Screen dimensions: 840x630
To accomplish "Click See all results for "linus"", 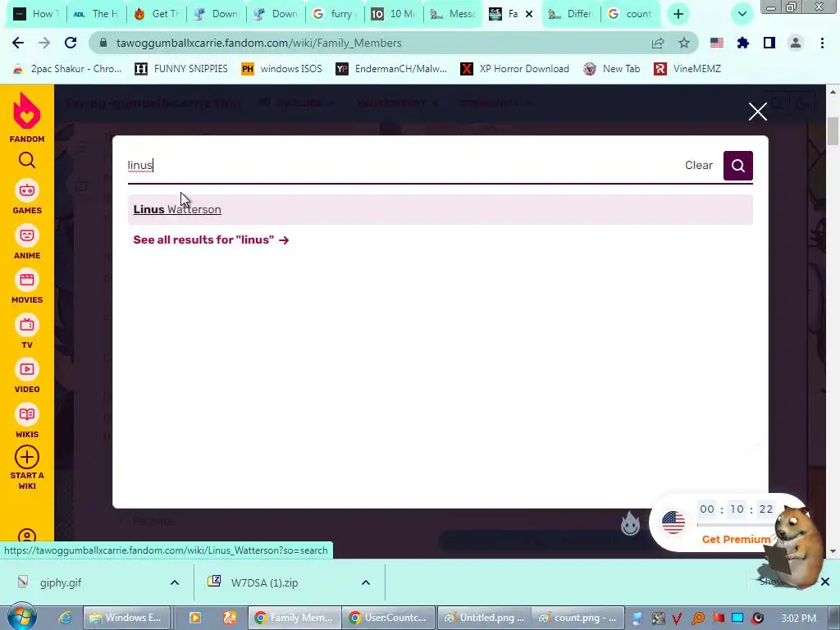I will pyautogui.click(x=211, y=240).
